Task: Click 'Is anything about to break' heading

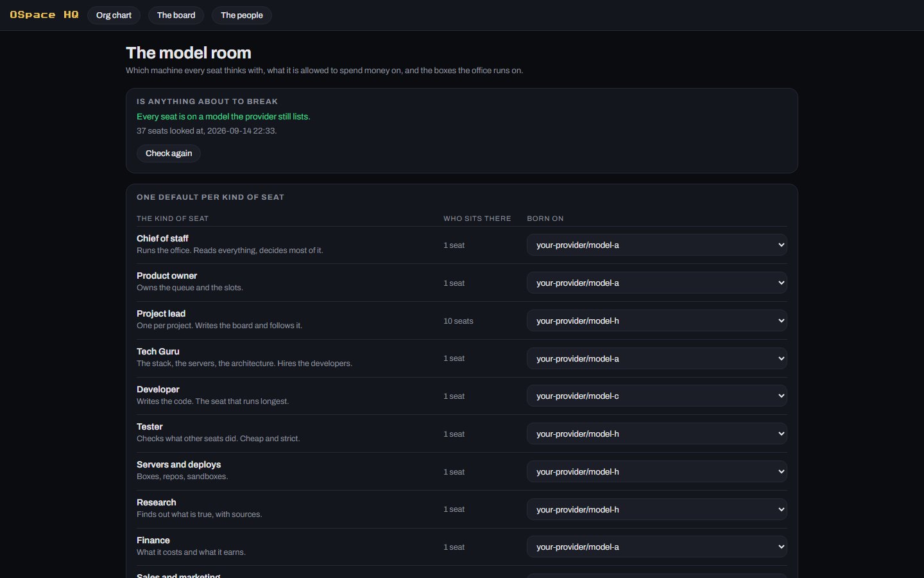Action: [x=207, y=101]
